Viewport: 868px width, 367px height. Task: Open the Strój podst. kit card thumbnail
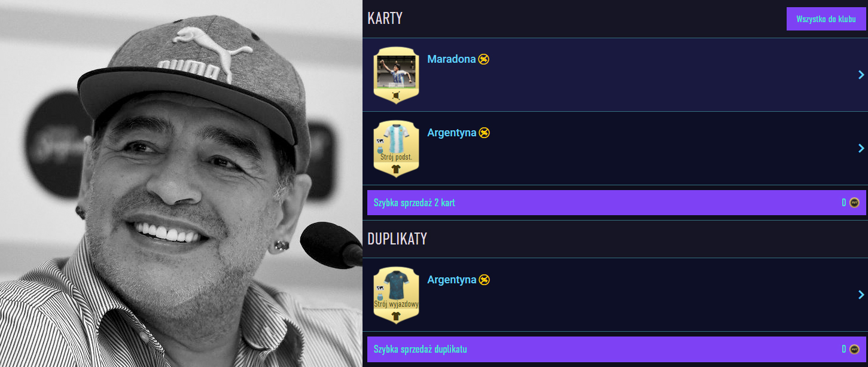coord(396,148)
